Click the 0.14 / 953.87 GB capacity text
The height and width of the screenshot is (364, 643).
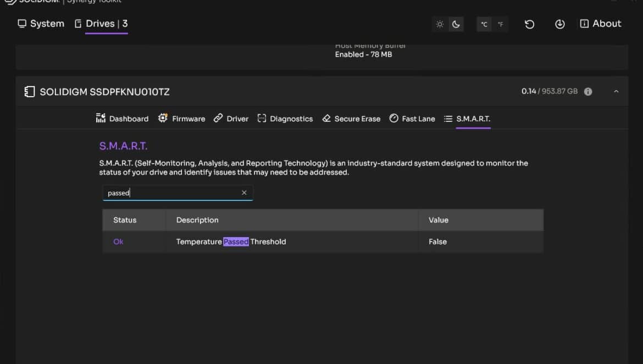click(550, 91)
